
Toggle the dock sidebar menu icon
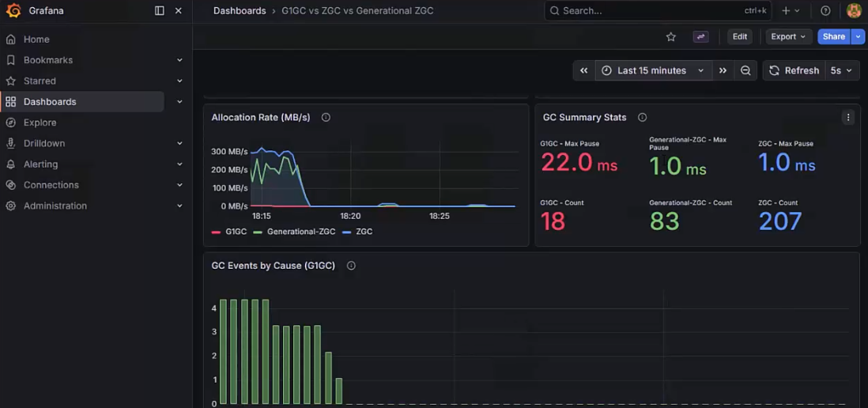160,10
